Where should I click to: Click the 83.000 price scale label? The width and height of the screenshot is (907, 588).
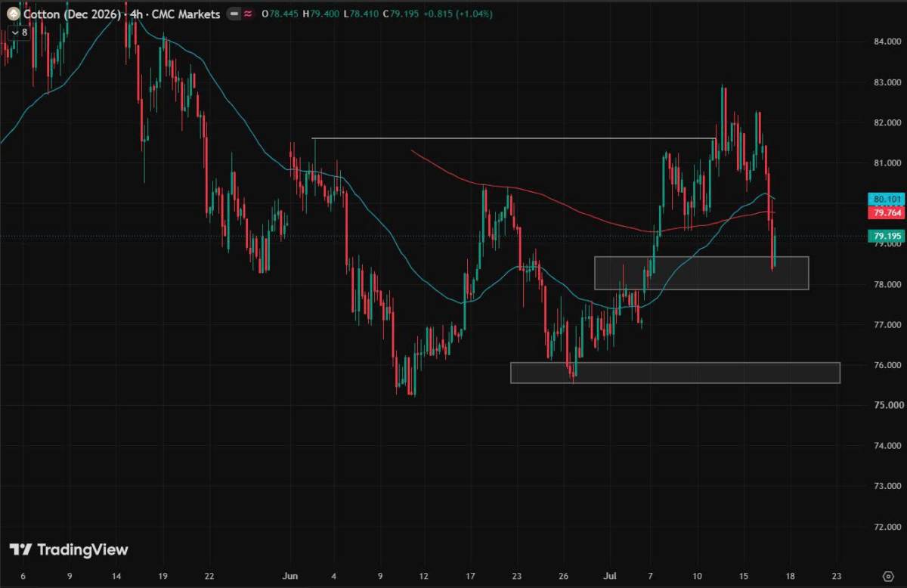coord(887,82)
